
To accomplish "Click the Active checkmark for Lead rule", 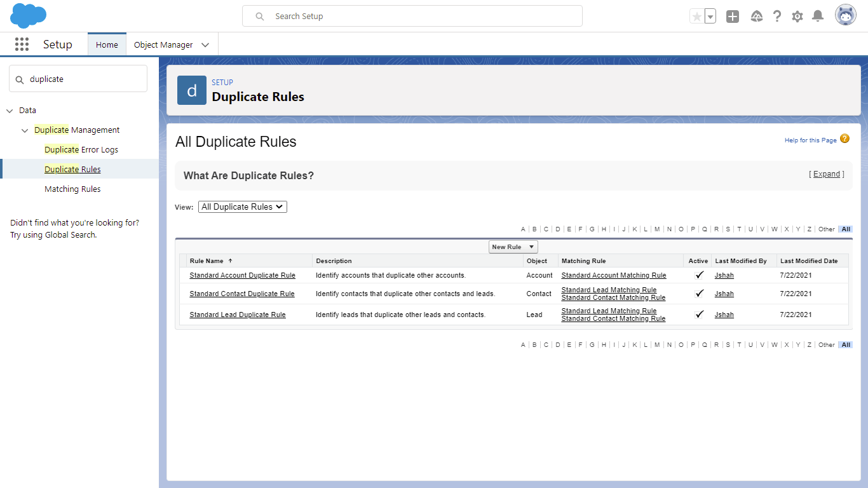I will pyautogui.click(x=699, y=314).
